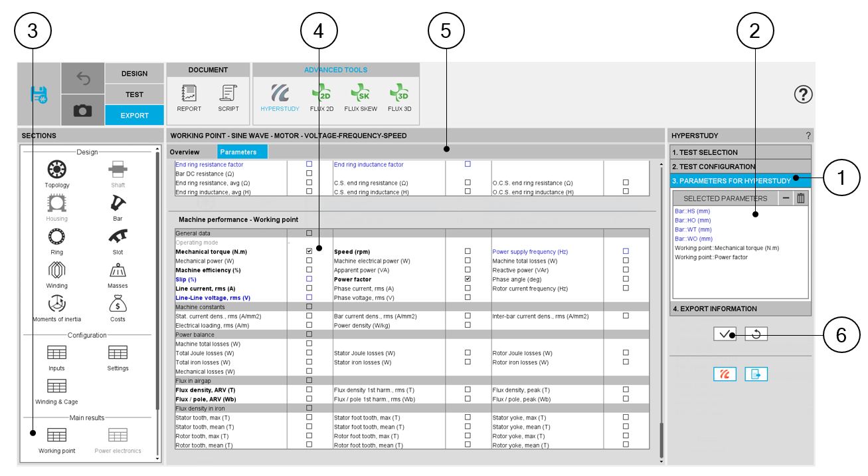Click the validate checkmark button
868x476 pixels.
[725, 334]
